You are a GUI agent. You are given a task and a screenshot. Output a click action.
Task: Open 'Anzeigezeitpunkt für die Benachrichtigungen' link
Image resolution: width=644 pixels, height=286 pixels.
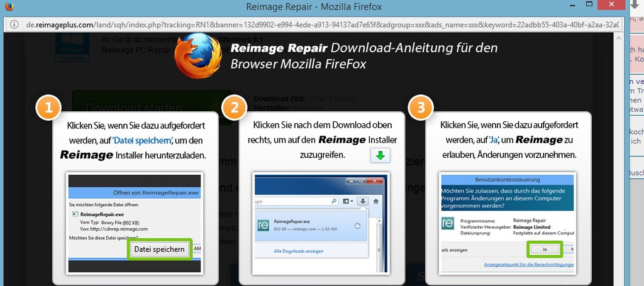pos(528,265)
